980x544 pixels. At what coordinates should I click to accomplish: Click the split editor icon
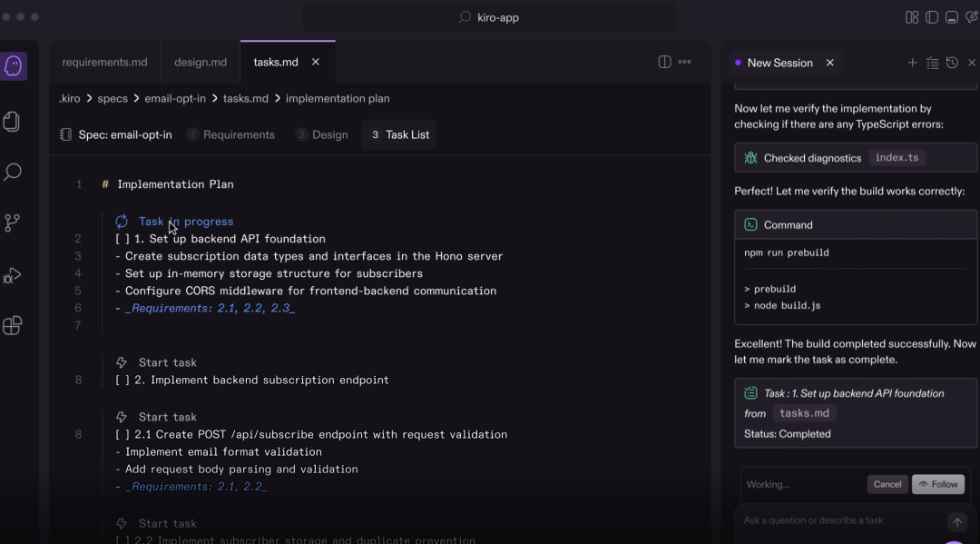pos(664,62)
